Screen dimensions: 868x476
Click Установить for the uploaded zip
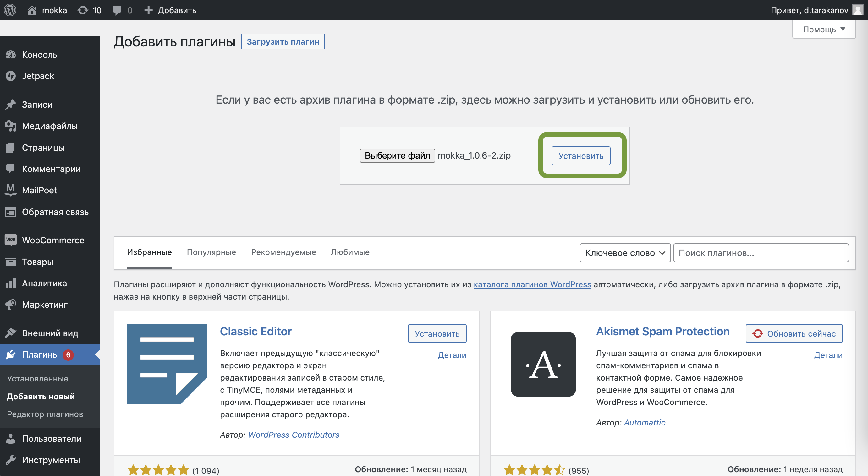click(x=580, y=156)
